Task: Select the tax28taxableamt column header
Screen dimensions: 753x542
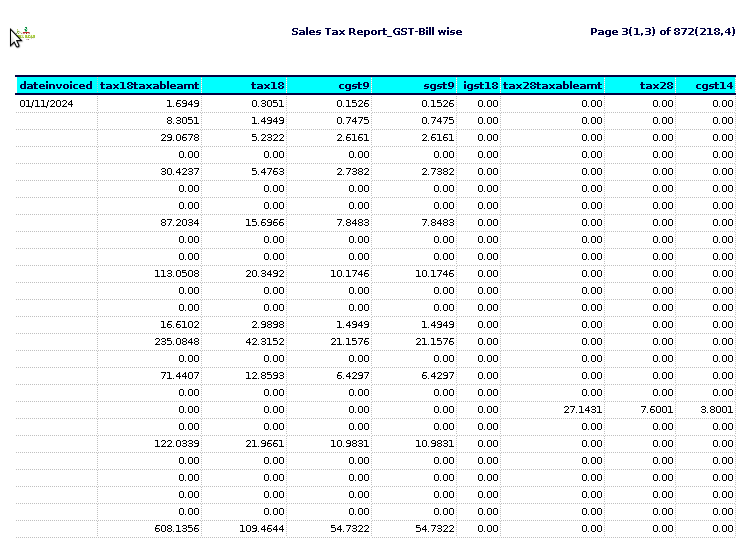Action: [553, 85]
